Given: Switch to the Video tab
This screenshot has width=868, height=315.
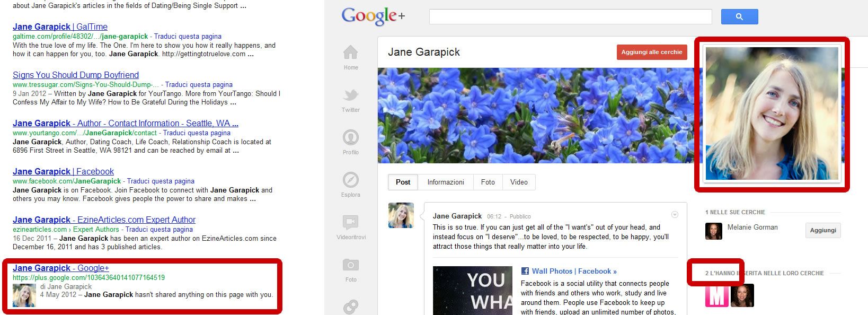Looking at the screenshot, I should coord(519,182).
